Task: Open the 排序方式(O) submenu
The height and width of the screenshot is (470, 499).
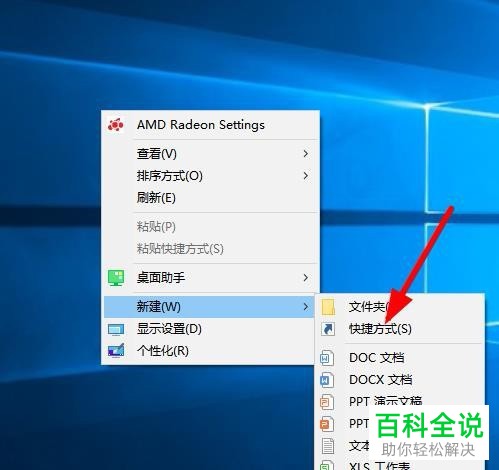Action: point(210,176)
